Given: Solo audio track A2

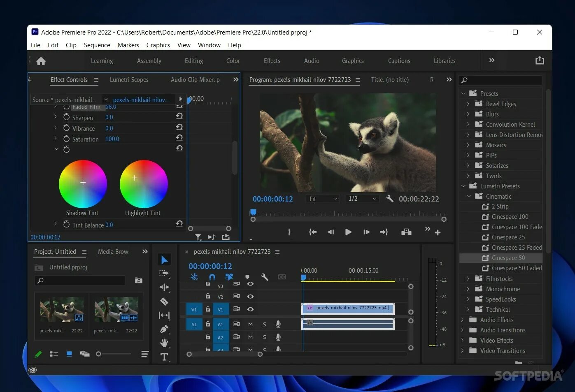Looking at the screenshot, I should (264, 337).
